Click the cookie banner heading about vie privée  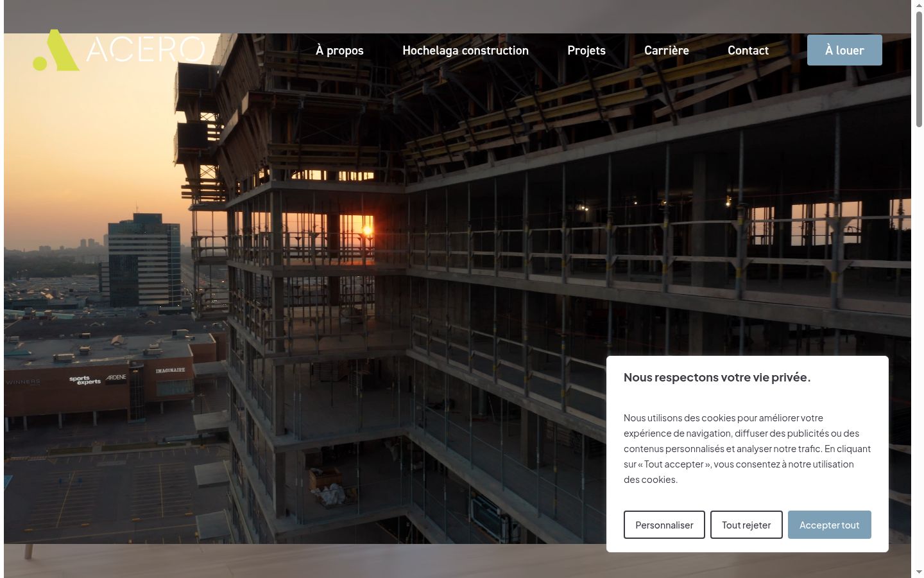point(717,378)
